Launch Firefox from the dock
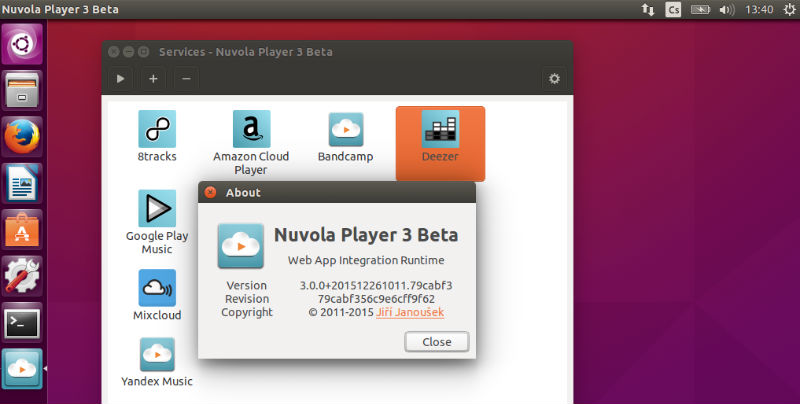 [21, 137]
